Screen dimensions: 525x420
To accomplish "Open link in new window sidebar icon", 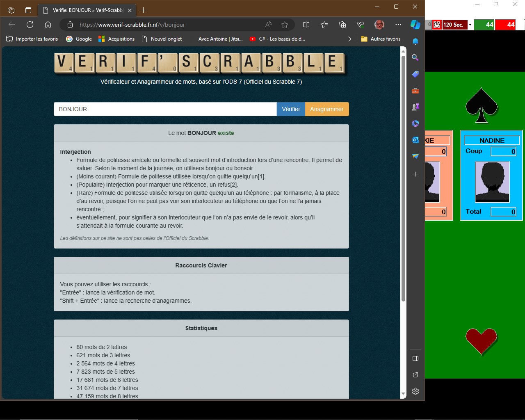I will coord(415,375).
